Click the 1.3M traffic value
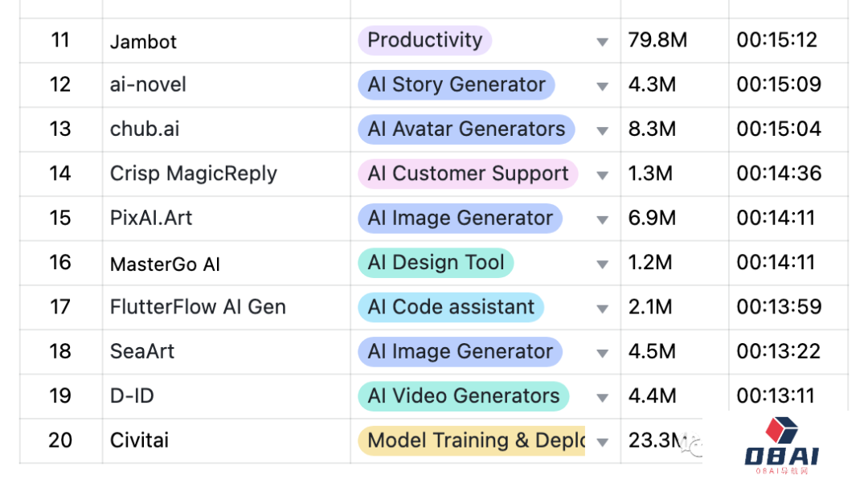Image resolution: width=868 pixels, height=483 pixels. click(x=650, y=174)
